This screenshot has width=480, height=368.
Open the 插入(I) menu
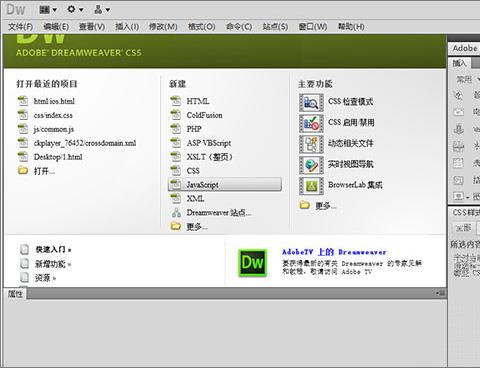click(127, 27)
